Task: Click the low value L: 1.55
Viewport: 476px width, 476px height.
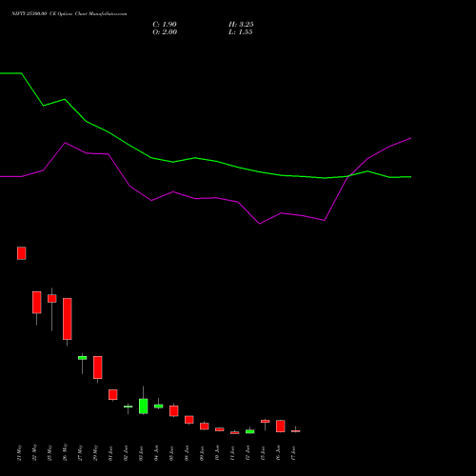Action: click(x=241, y=32)
